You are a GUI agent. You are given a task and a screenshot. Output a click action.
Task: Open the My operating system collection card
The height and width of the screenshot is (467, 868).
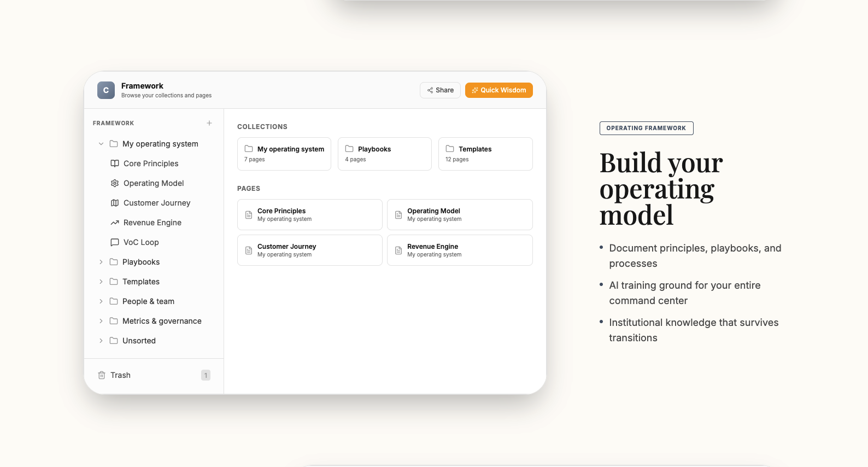pyautogui.click(x=284, y=154)
